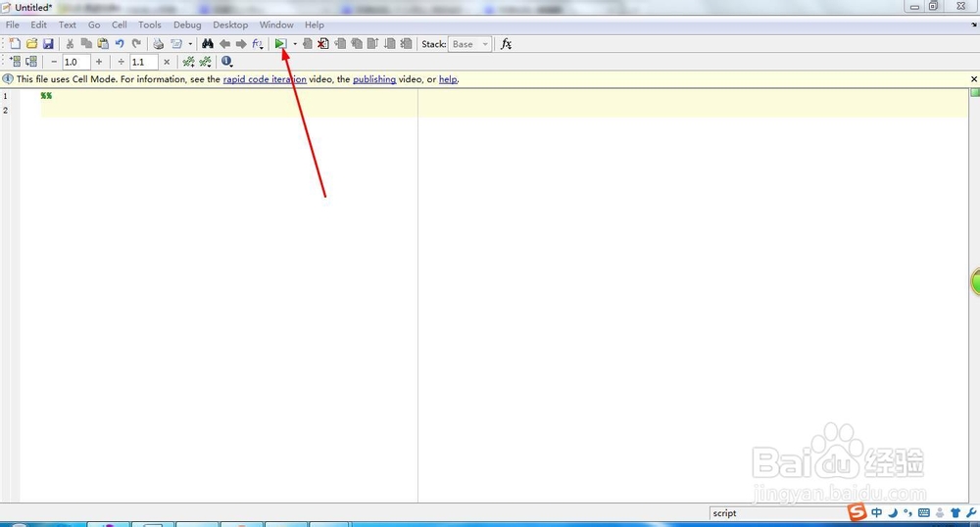Open the Text menu
This screenshot has height=527, width=980.
pos(68,24)
